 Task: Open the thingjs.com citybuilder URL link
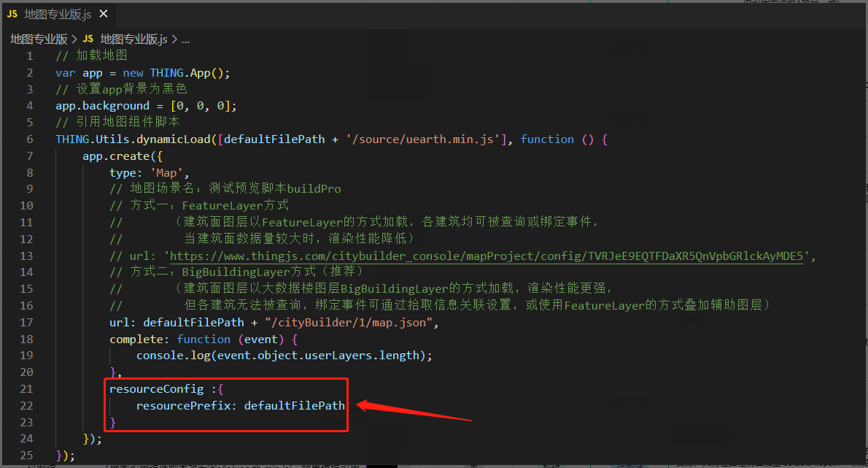(x=486, y=256)
